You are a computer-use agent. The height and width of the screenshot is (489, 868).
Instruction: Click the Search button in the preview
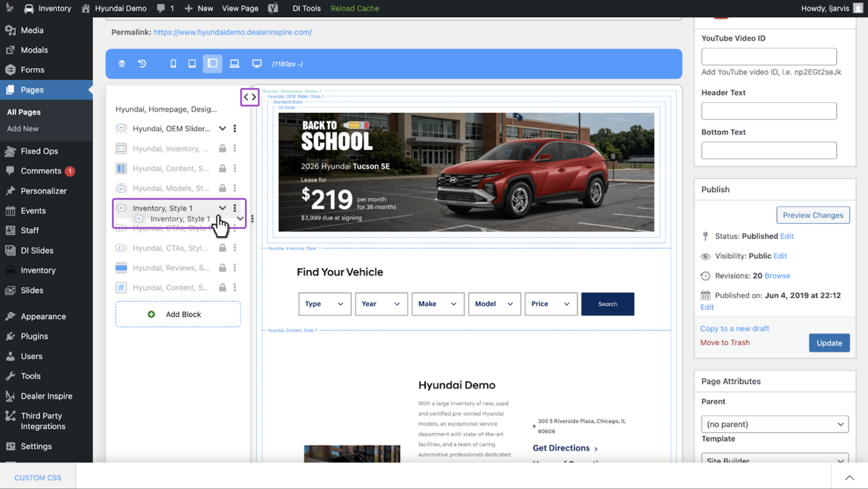click(x=608, y=304)
